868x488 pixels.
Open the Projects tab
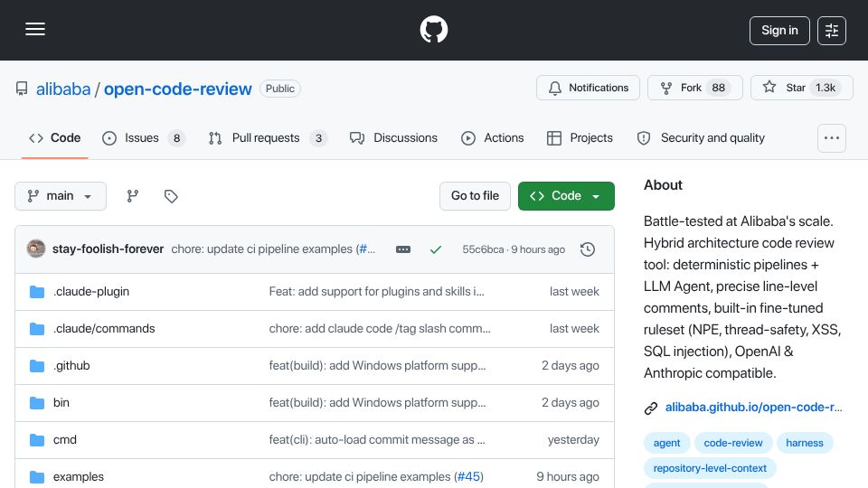pyautogui.click(x=580, y=137)
